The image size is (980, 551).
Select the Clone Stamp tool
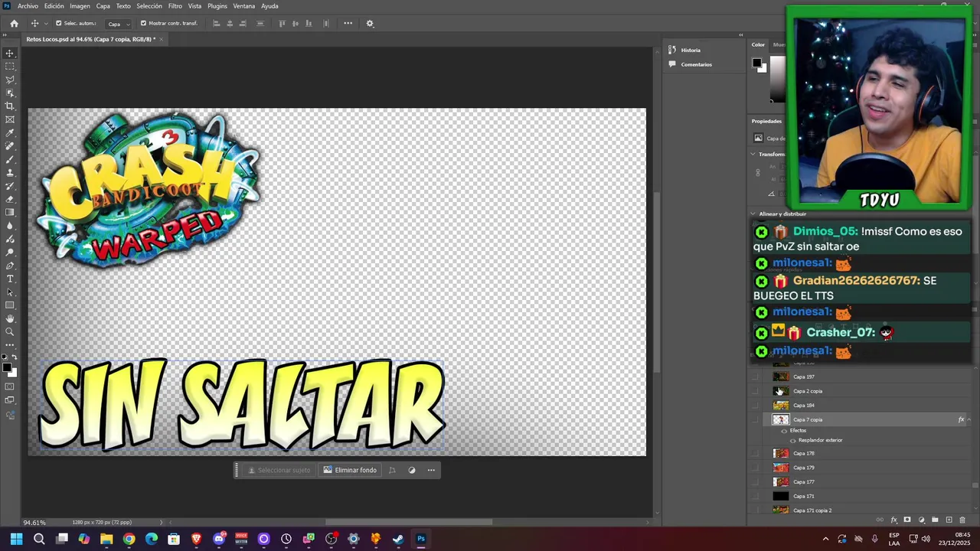coord(10,172)
